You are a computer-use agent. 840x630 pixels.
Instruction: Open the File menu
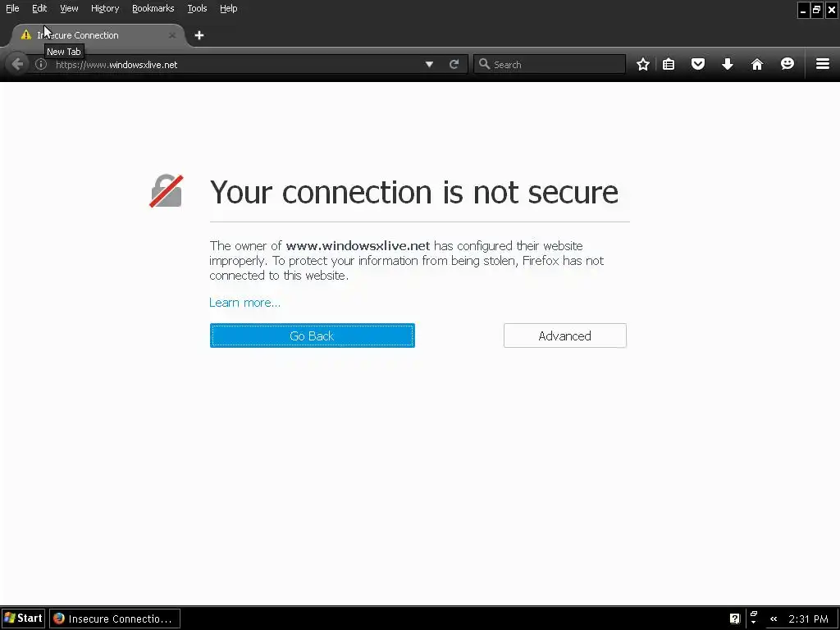[12, 8]
